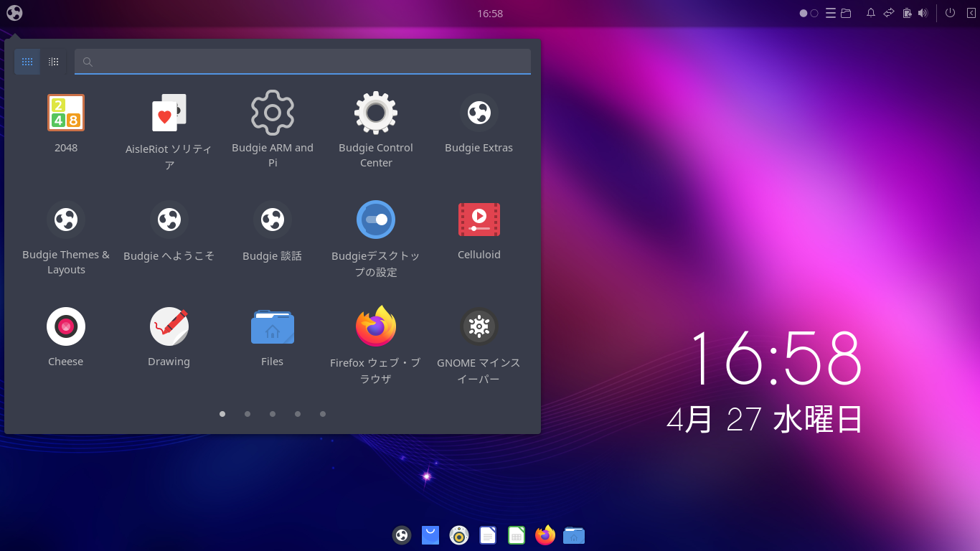The width and height of the screenshot is (980, 551).
Task: Open Budgieデスクトップの設定
Action: [376, 238]
